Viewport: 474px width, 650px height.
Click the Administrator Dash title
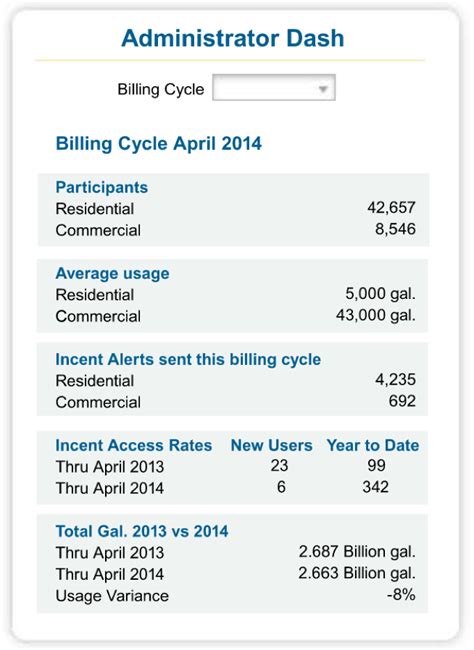(x=233, y=38)
